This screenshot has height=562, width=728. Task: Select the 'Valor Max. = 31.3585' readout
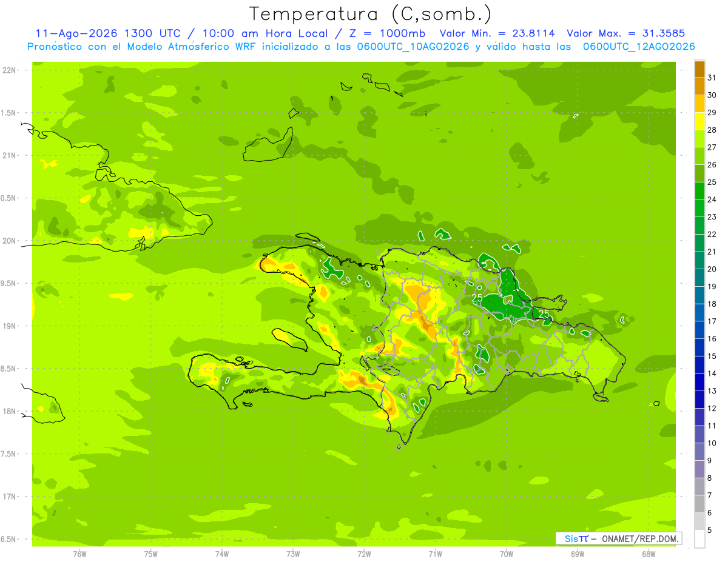tap(625, 33)
